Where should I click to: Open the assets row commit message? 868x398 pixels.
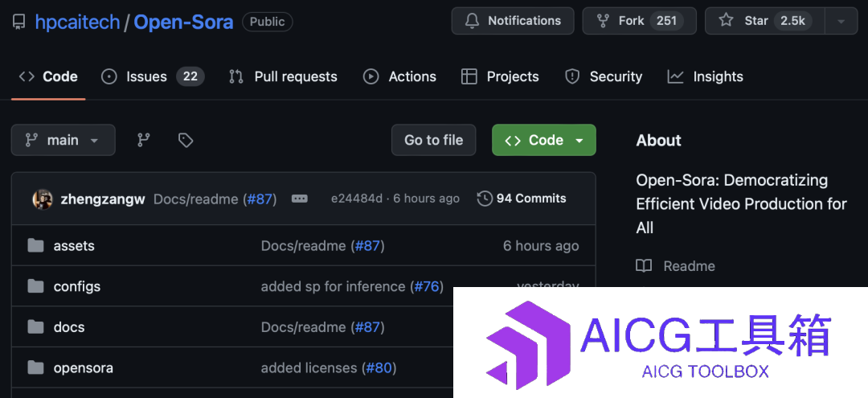[303, 246]
